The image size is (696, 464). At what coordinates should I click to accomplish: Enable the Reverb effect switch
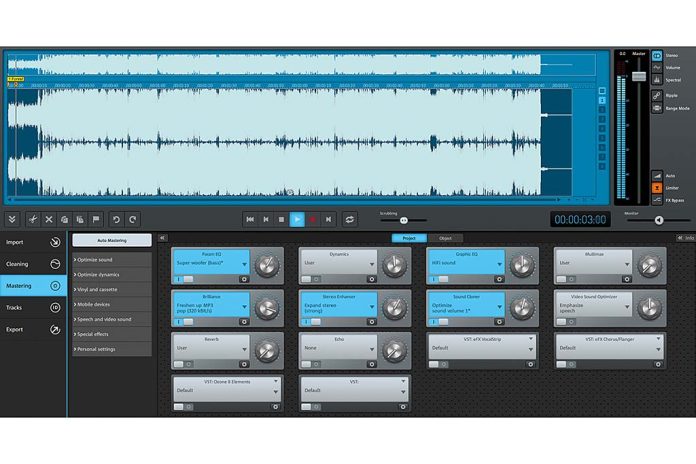click(184, 364)
